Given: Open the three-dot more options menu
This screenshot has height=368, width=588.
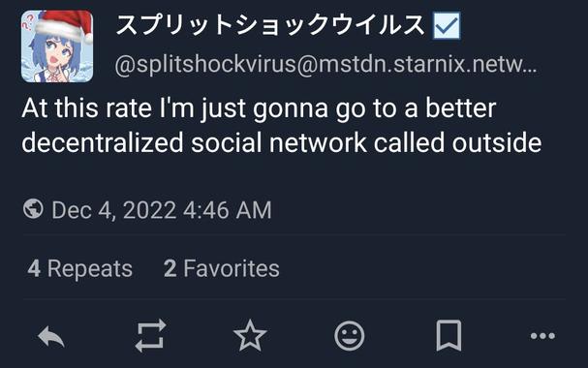Looking at the screenshot, I should click(542, 336).
